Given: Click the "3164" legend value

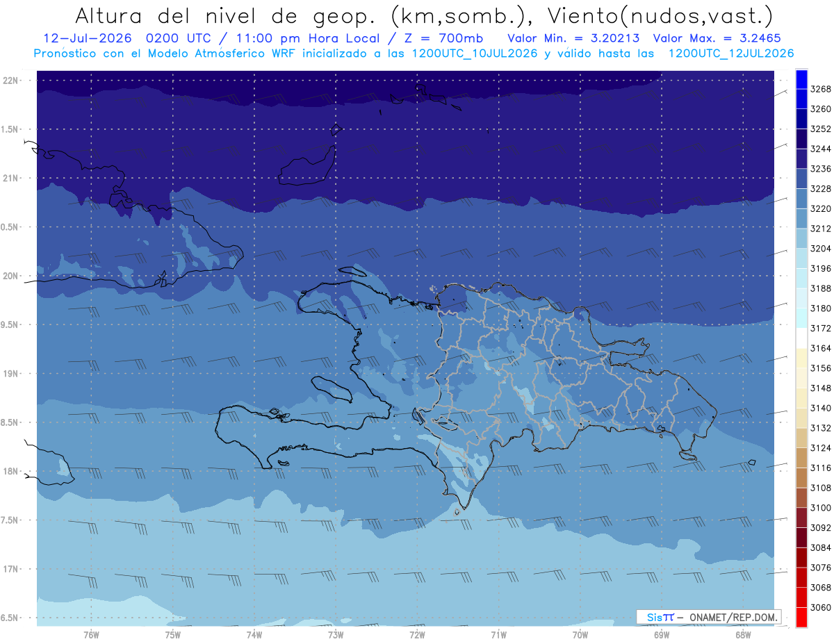Looking at the screenshot, I should point(821,348).
